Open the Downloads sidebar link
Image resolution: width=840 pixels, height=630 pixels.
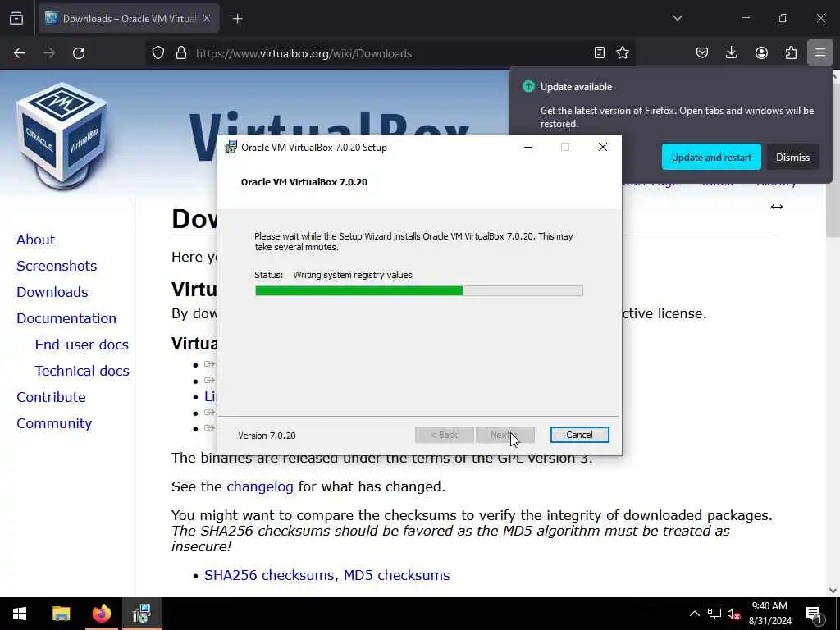pyautogui.click(x=52, y=292)
